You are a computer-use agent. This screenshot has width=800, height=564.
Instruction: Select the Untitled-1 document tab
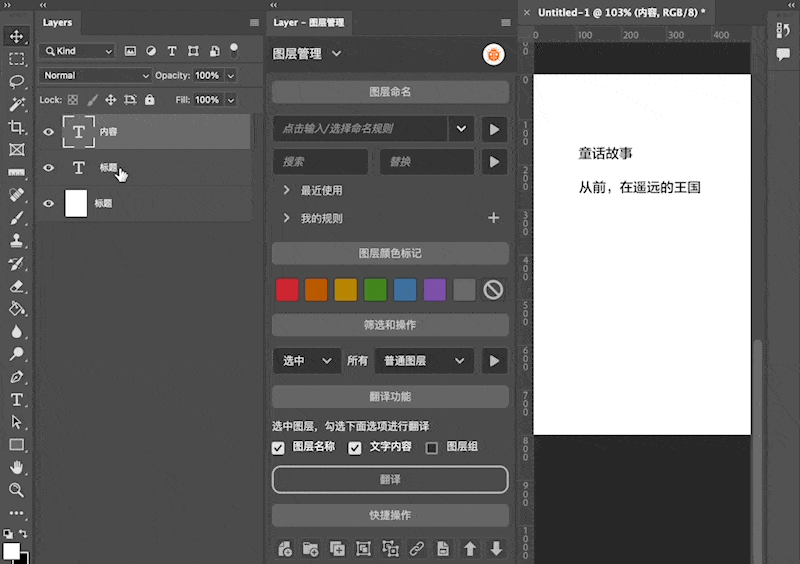click(x=621, y=12)
